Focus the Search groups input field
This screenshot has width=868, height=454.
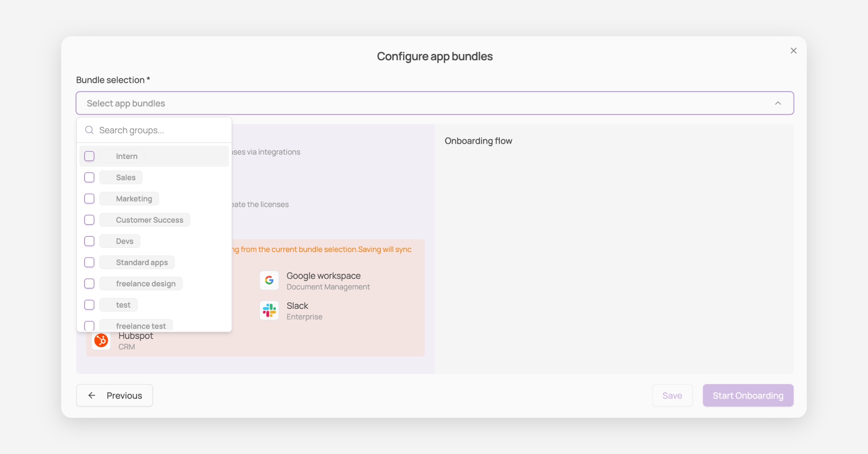pos(159,130)
